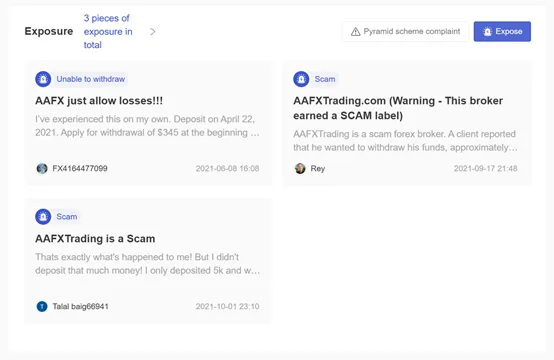Viewport: 554px width, 360px height.
Task: Click the FX4164477099 user avatar
Action: click(42, 168)
